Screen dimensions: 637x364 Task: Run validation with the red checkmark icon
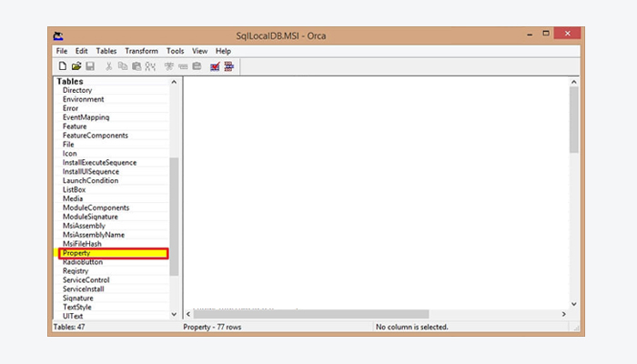[x=215, y=66]
